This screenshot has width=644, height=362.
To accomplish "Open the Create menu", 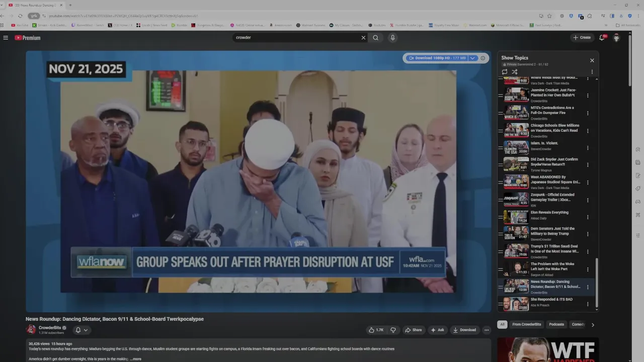I will click(x=582, y=38).
